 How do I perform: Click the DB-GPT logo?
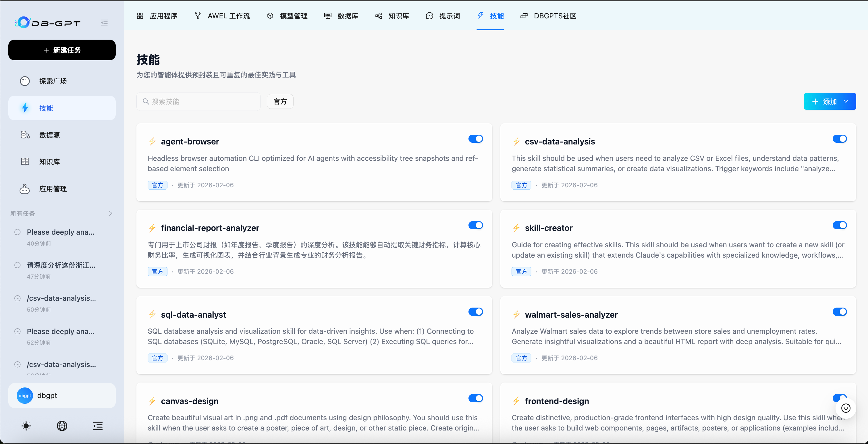pyautogui.click(x=47, y=22)
